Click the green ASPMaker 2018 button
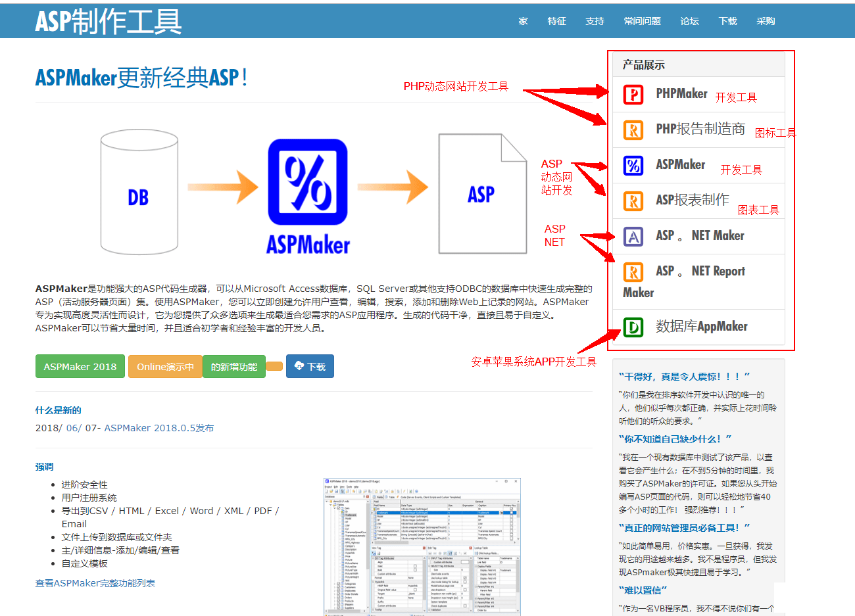855x616 pixels. (x=80, y=366)
